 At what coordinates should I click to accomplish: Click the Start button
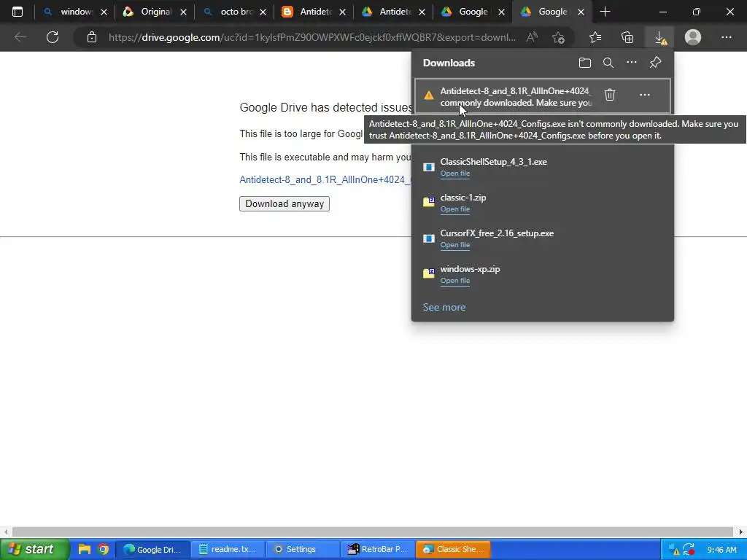pos(34,549)
